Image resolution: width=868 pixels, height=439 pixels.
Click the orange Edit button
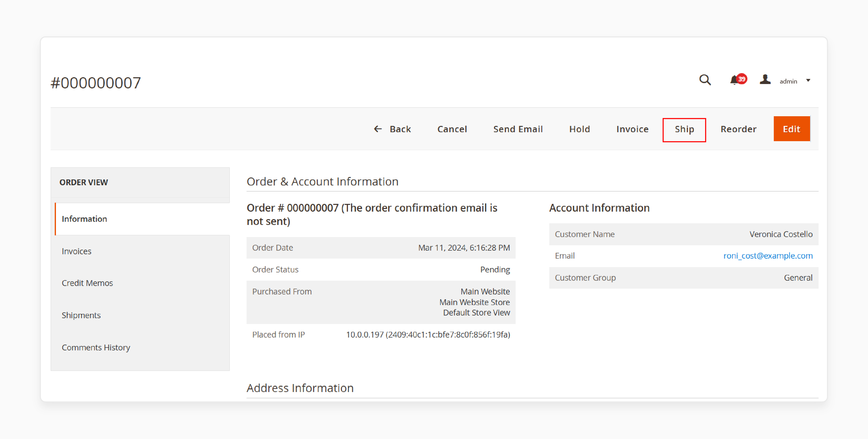click(x=791, y=129)
